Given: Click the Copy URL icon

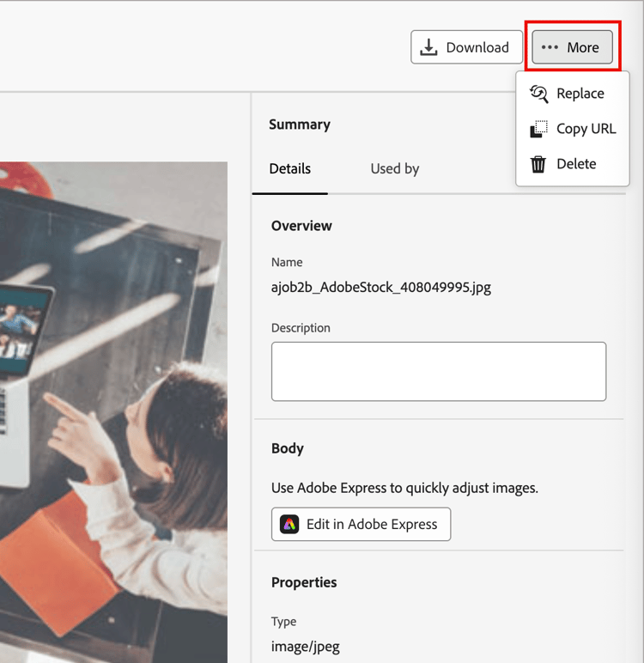Looking at the screenshot, I should (538, 129).
